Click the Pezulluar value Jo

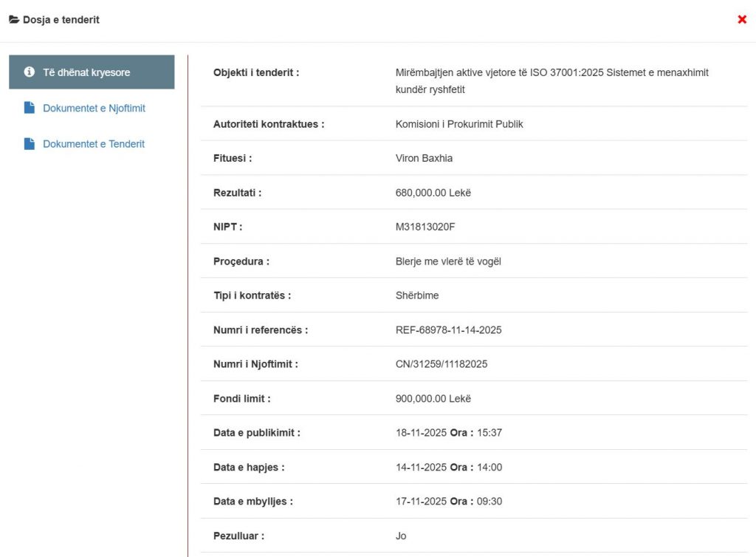(401, 536)
